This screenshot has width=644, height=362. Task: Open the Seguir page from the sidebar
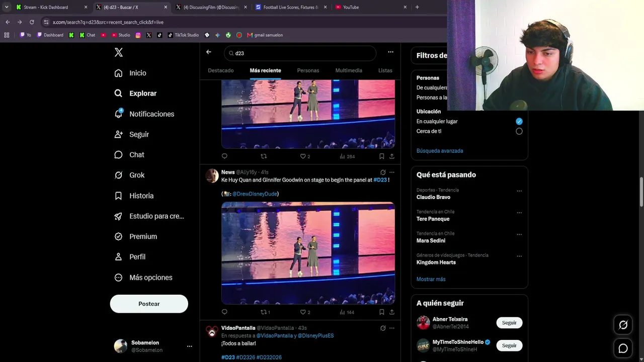[x=131, y=134]
